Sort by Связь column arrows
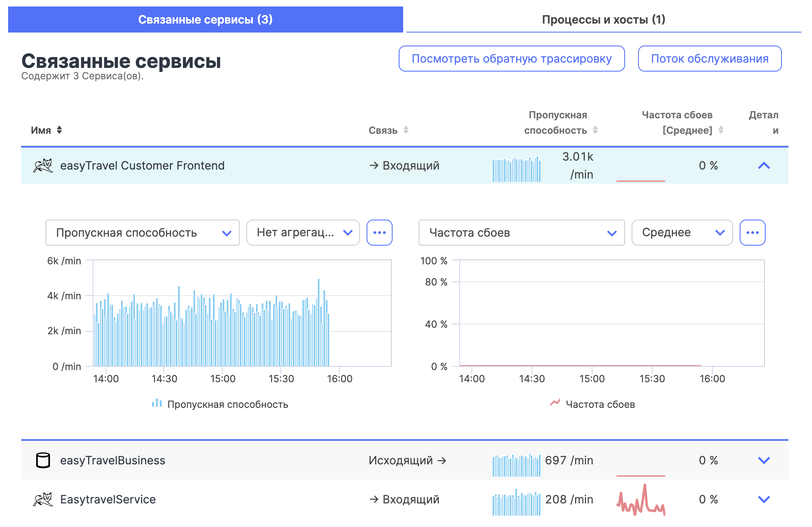Viewport: 812px width, 527px height. point(406,130)
